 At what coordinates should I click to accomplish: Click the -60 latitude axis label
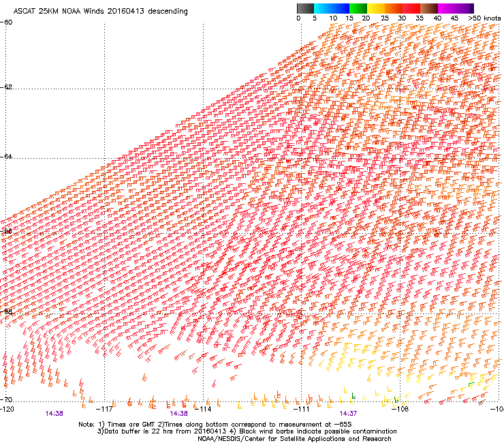pyautogui.click(x=6, y=22)
